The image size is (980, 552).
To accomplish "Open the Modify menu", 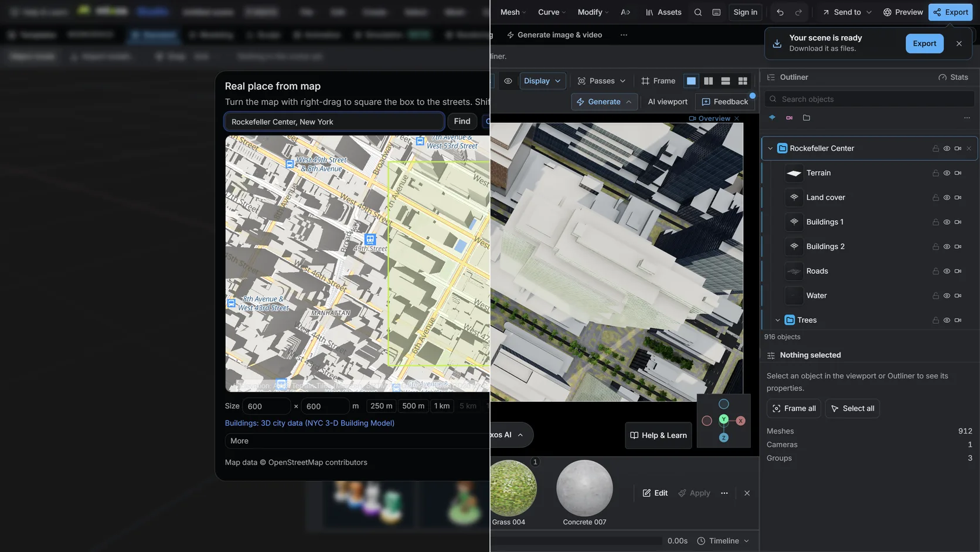I will pos(593,12).
